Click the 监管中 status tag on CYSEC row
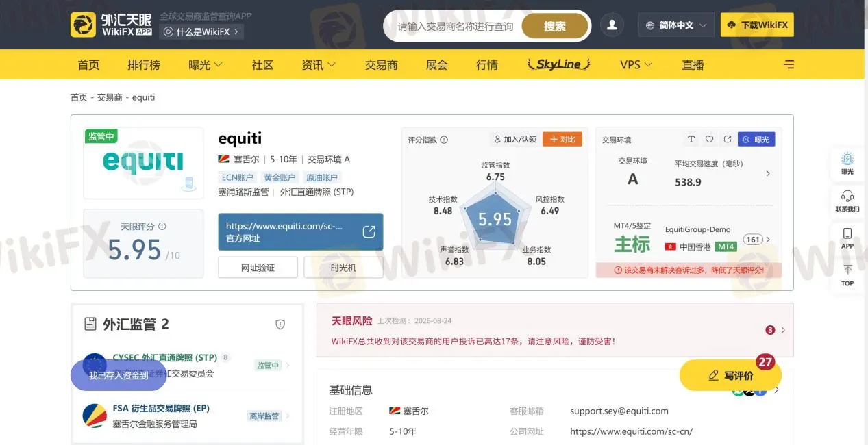 [268, 366]
